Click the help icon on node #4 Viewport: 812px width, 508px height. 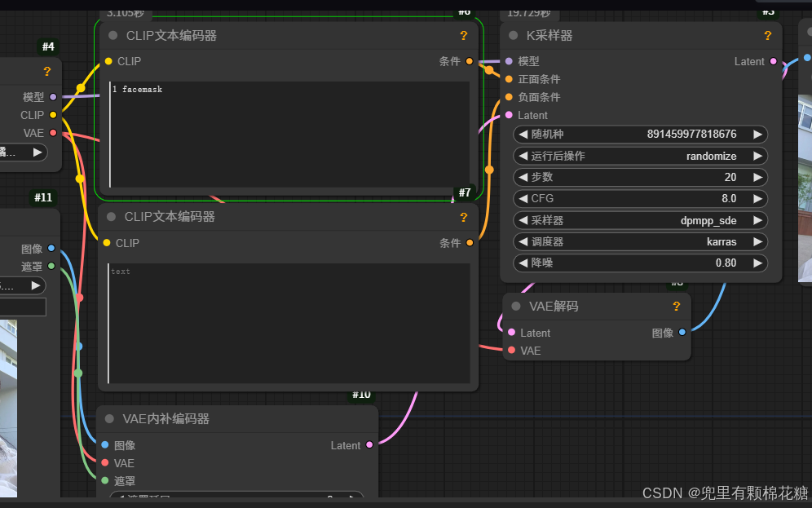pos(46,71)
